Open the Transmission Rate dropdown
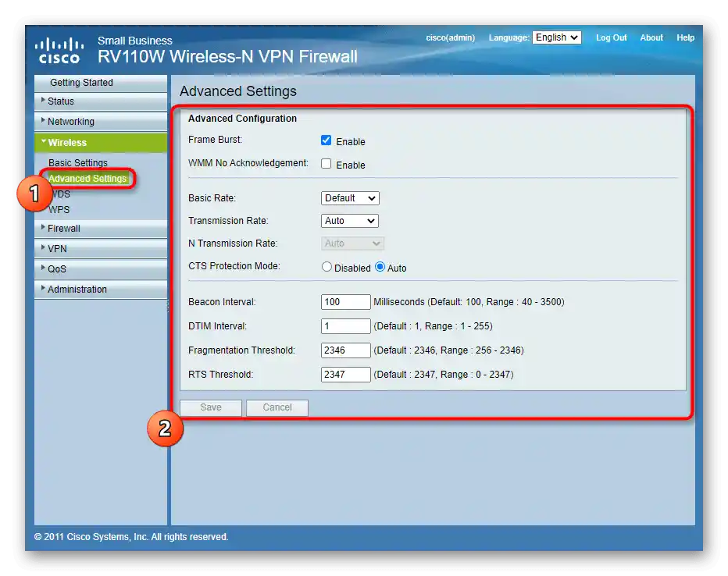Image resolution: width=728 pixels, height=576 pixels. [350, 221]
